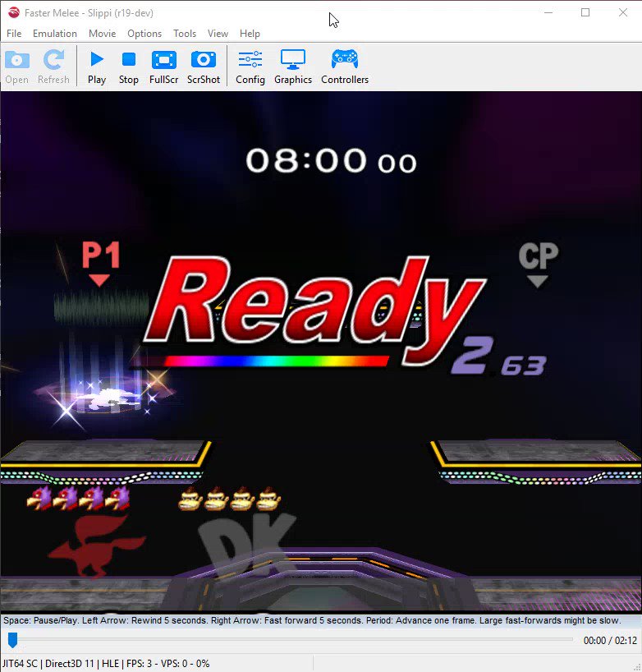The width and height of the screenshot is (642, 672).
Task: Open the Graphics settings icon
Action: point(293,67)
